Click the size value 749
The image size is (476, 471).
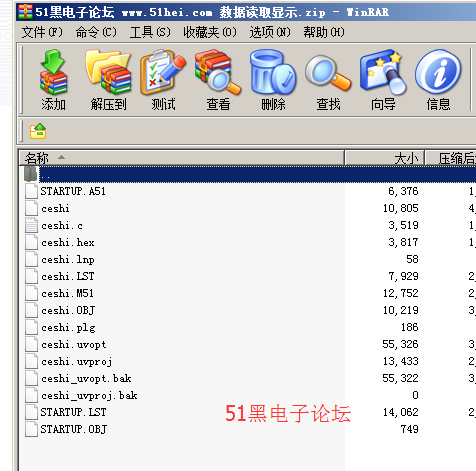click(x=409, y=429)
